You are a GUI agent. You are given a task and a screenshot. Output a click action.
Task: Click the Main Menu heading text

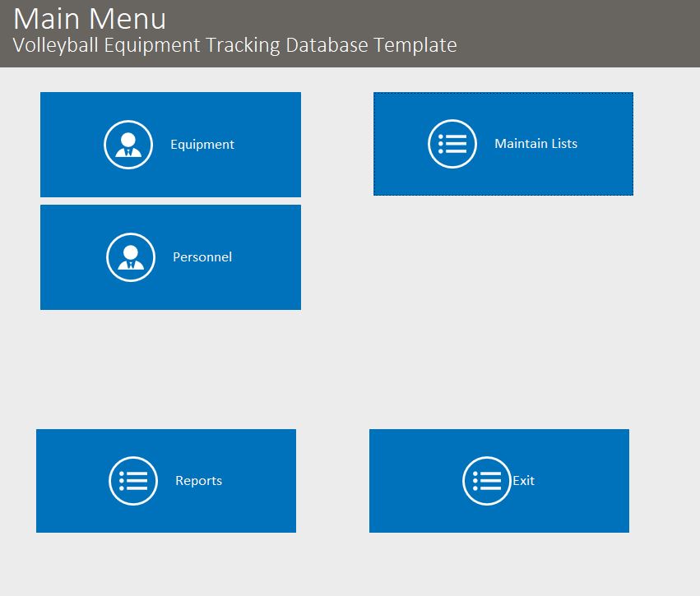(90, 19)
